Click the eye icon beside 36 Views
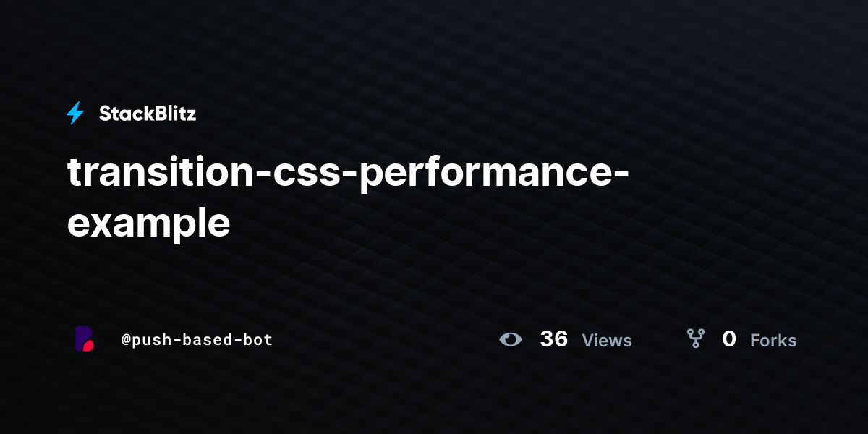The image size is (868, 434). coord(511,339)
